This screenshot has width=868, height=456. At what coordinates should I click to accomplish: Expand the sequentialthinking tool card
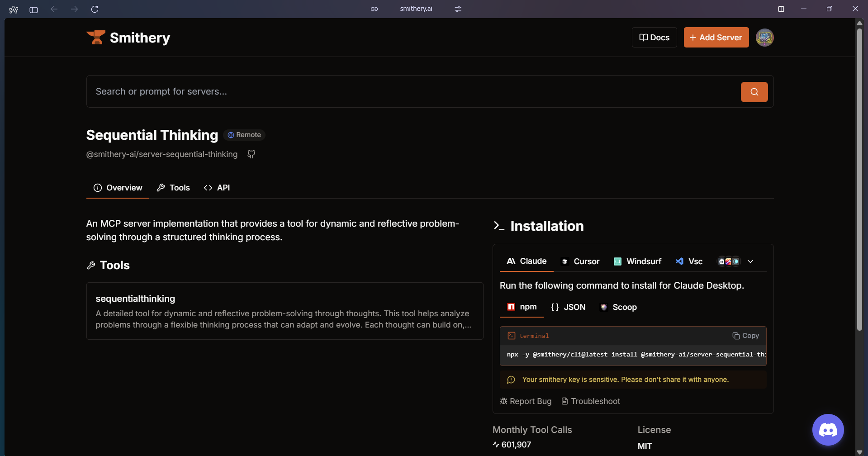tap(285, 311)
